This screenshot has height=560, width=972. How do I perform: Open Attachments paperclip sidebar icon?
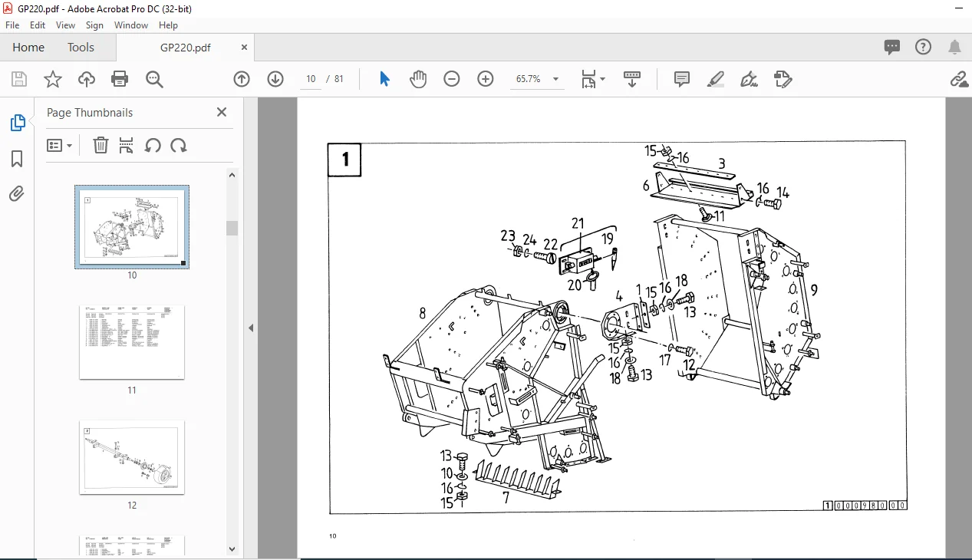click(17, 193)
